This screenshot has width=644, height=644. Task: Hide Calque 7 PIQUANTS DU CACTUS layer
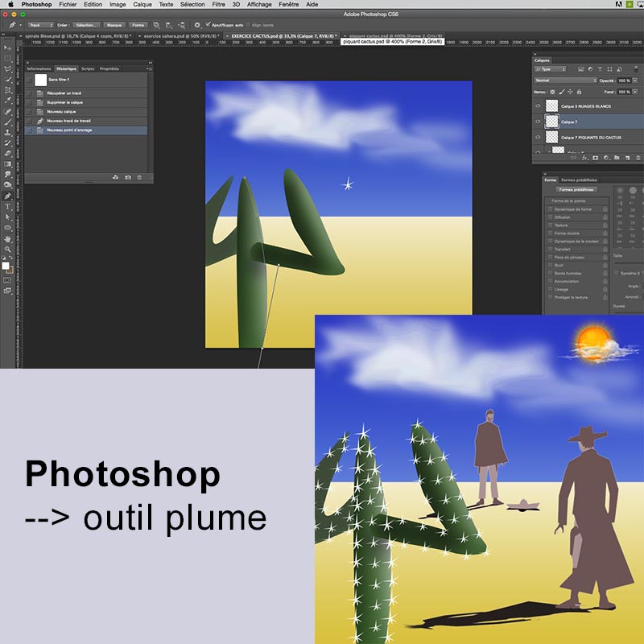point(538,137)
